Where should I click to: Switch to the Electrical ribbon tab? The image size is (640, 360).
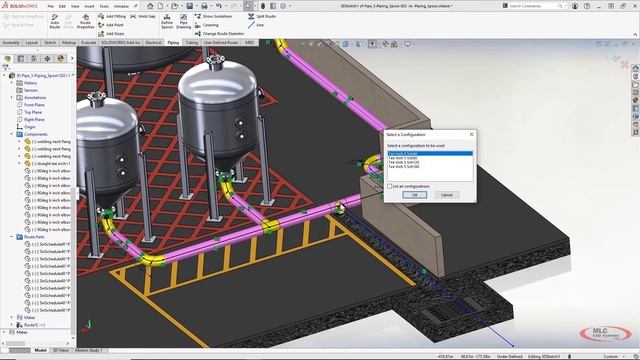click(153, 42)
